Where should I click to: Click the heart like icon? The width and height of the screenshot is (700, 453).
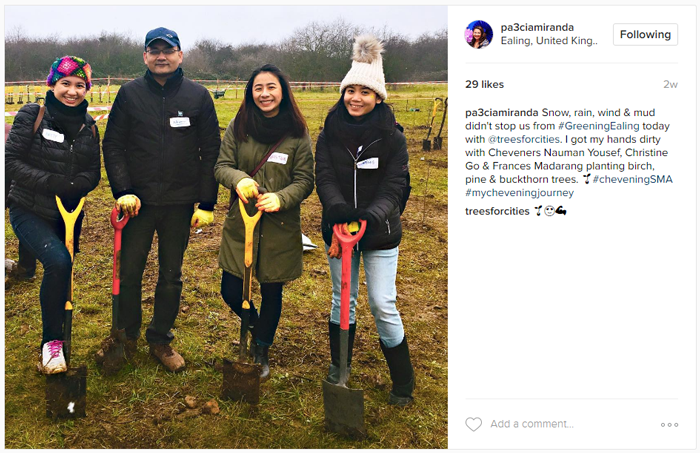[473, 424]
